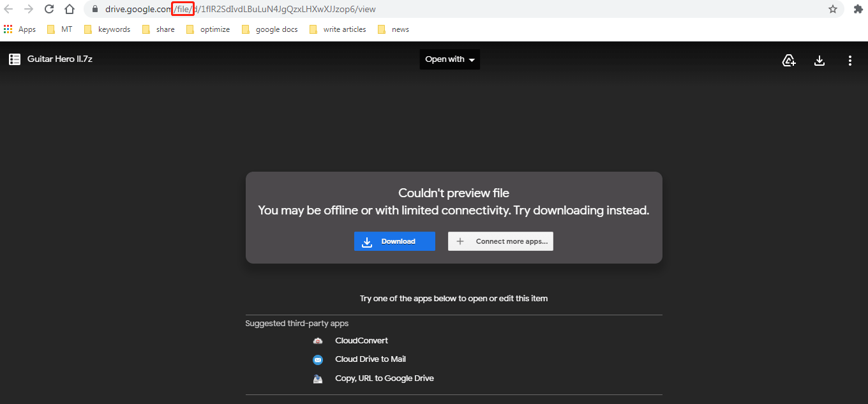868x404 pixels.
Task: Click the browser extensions puzzle icon
Action: (x=858, y=9)
